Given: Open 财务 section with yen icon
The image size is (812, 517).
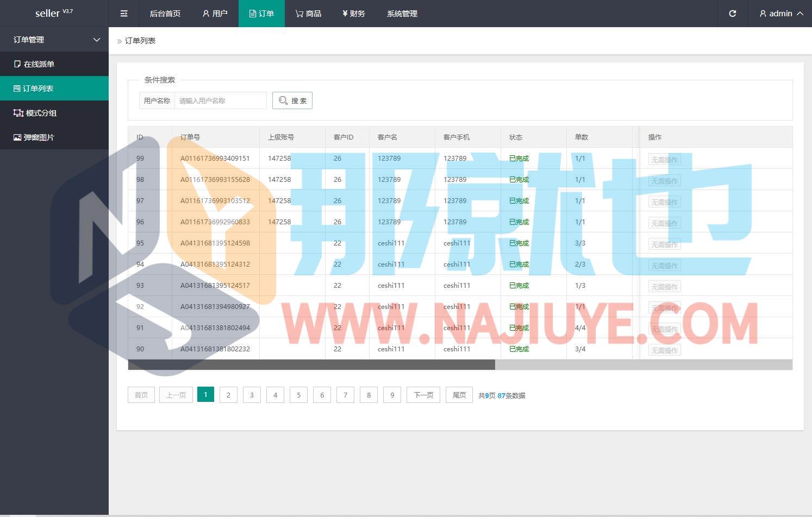Looking at the screenshot, I should pyautogui.click(x=353, y=14).
